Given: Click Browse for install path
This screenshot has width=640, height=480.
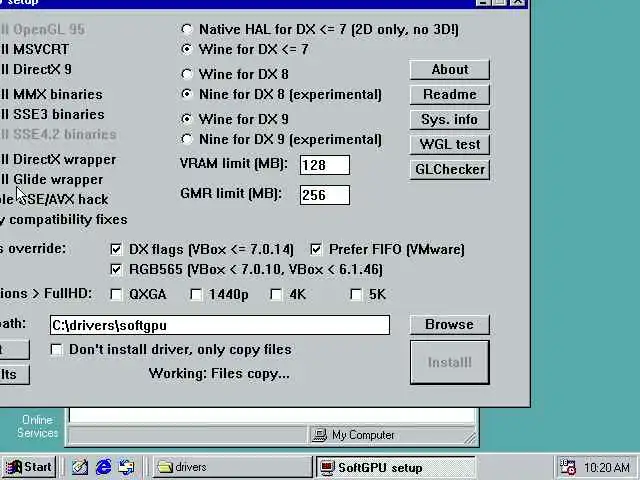Looking at the screenshot, I should click(450, 324).
